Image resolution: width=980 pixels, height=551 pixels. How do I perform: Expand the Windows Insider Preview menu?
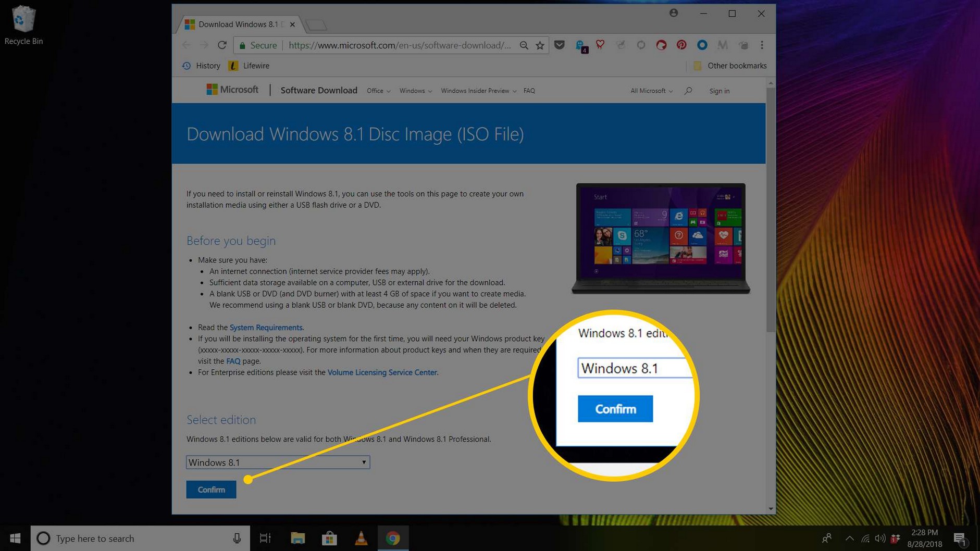478,91
